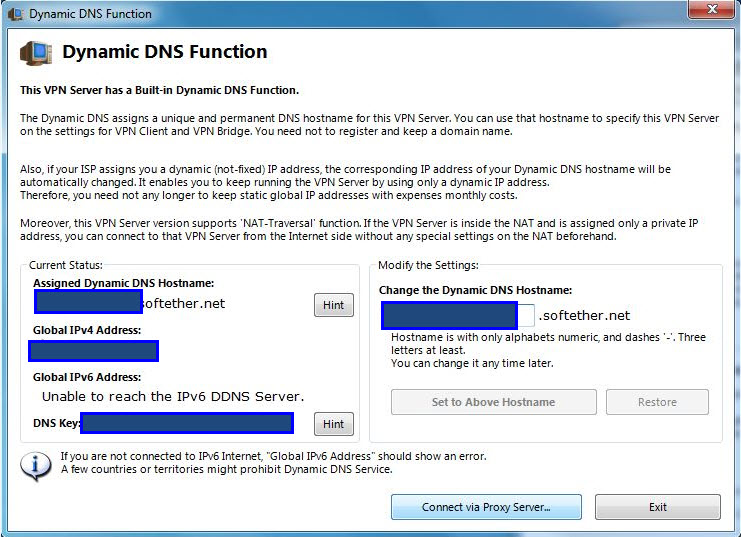Click Connect via Proxy Server button
741x537 pixels.
(486, 507)
